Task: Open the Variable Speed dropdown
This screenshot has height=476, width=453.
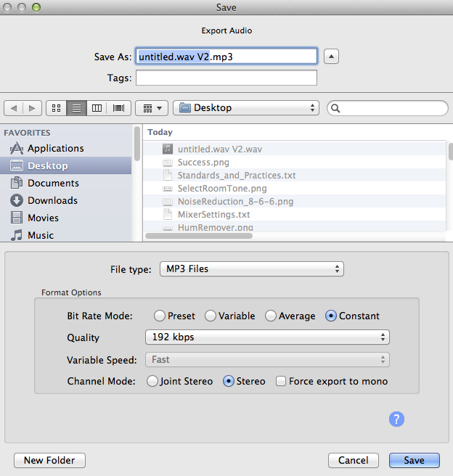Action: point(267,360)
